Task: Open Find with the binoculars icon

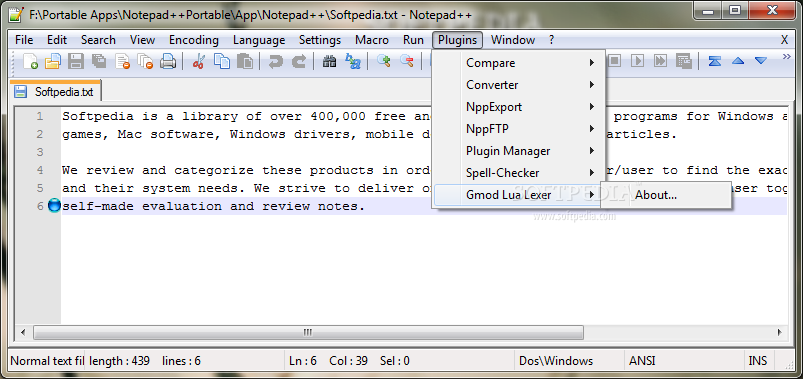Action: [329, 61]
